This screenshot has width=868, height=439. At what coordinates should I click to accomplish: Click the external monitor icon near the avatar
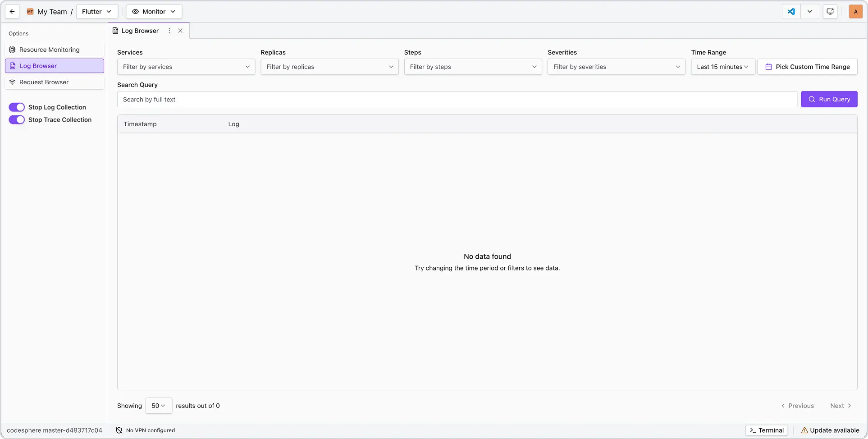[830, 11]
